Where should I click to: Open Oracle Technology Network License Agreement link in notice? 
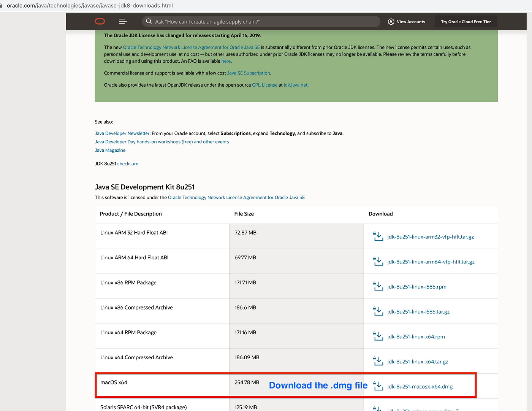click(x=191, y=47)
